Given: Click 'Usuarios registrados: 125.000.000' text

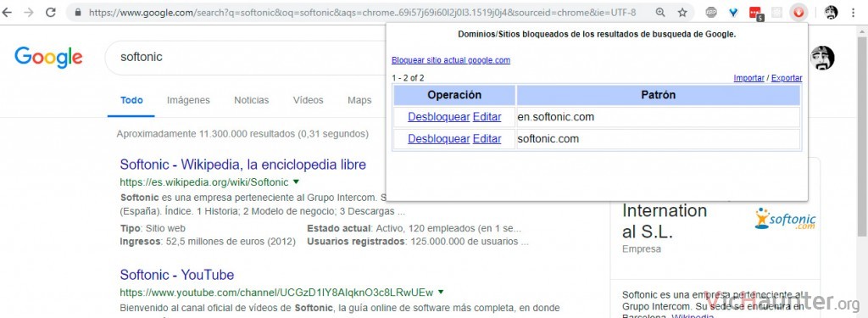Looking at the screenshot, I should click(x=418, y=242).
